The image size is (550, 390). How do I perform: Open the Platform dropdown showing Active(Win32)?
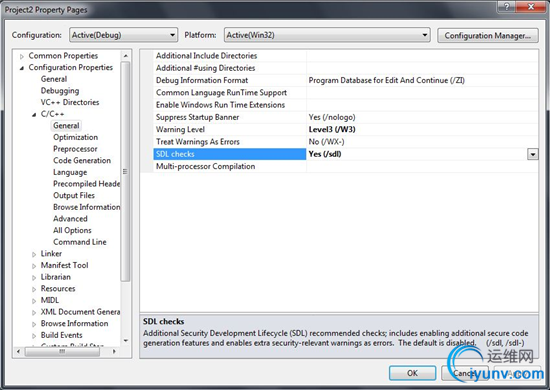tap(327, 35)
